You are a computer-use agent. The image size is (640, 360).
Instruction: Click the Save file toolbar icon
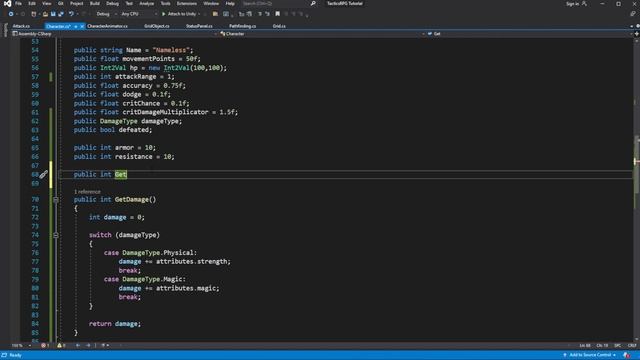click(53, 14)
